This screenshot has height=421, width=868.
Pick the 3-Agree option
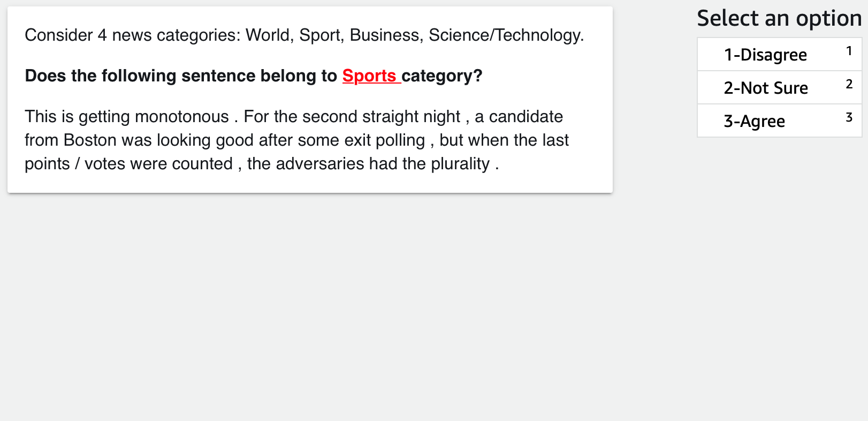click(754, 121)
